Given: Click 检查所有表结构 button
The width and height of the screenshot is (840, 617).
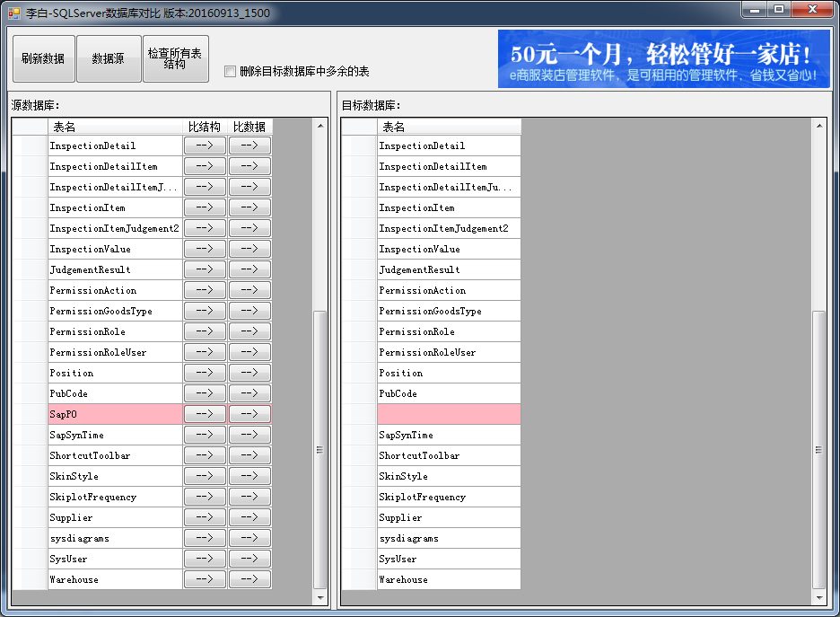Looking at the screenshot, I should coord(176,58).
